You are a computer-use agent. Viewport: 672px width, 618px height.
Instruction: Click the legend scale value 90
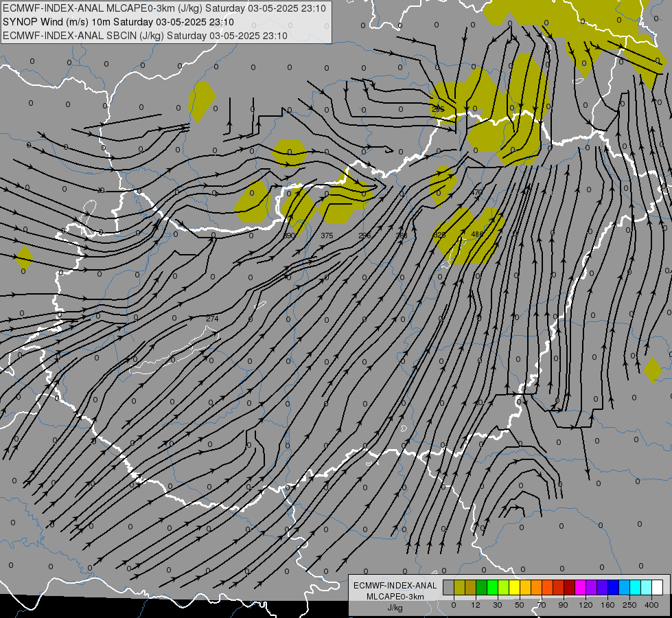coord(563,605)
